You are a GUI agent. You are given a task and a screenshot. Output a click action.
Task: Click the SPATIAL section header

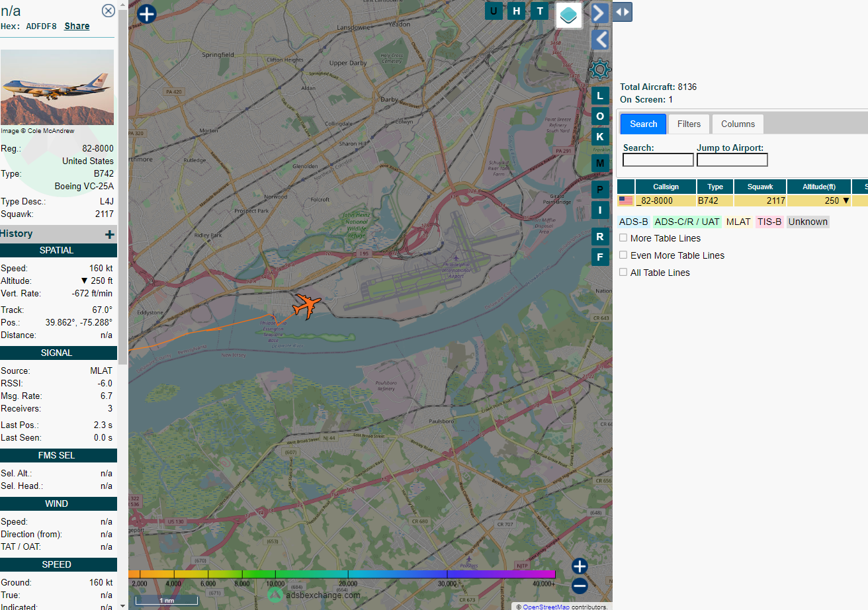pos(57,250)
